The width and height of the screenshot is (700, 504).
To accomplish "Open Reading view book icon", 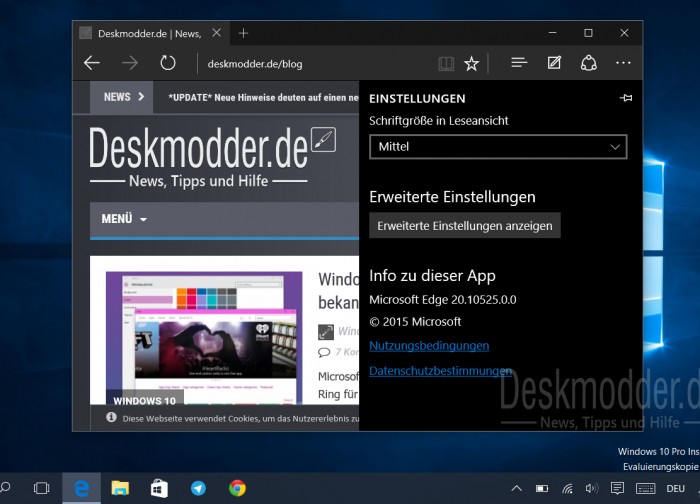I will [x=446, y=64].
